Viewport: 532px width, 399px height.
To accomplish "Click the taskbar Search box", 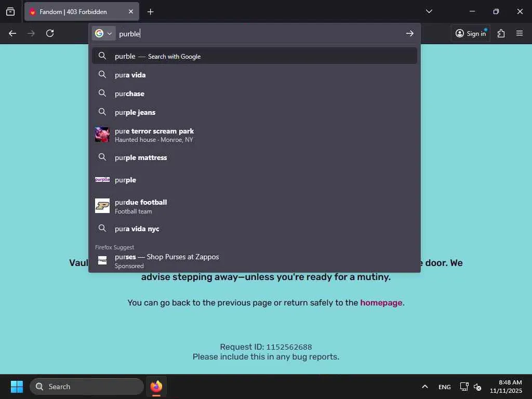I will pyautogui.click(x=87, y=387).
